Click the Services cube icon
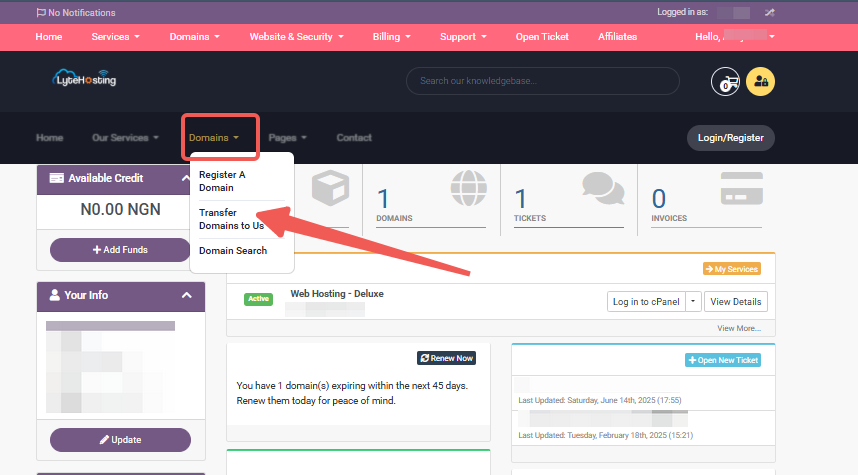This screenshot has width=858, height=475. point(331,188)
